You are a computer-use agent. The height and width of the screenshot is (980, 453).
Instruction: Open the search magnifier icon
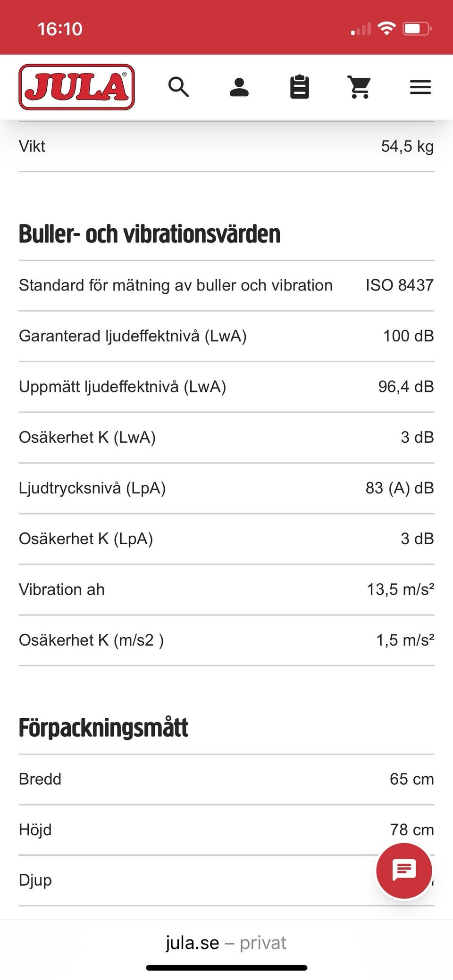[178, 87]
